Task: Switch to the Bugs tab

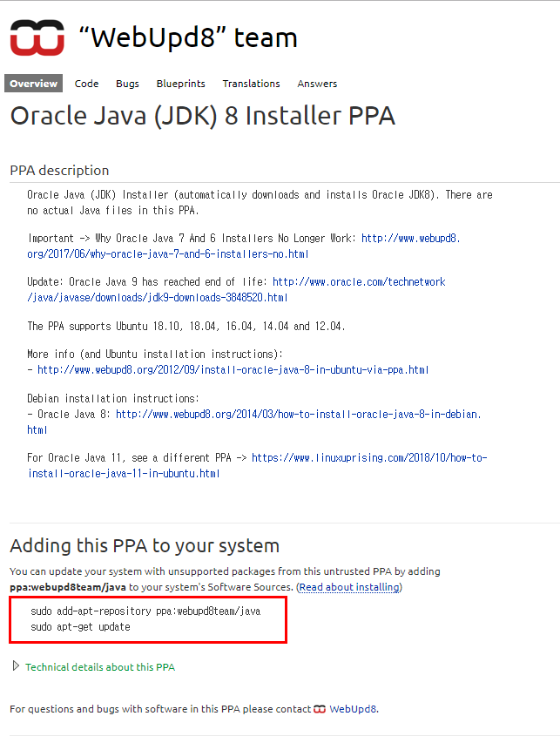Action: point(127,84)
